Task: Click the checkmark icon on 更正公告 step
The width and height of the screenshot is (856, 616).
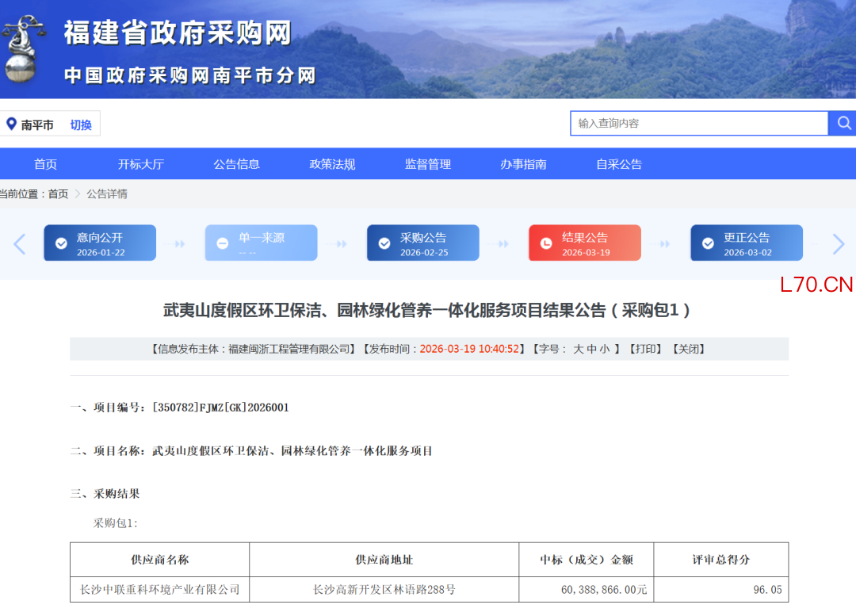Action: point(708,243)
